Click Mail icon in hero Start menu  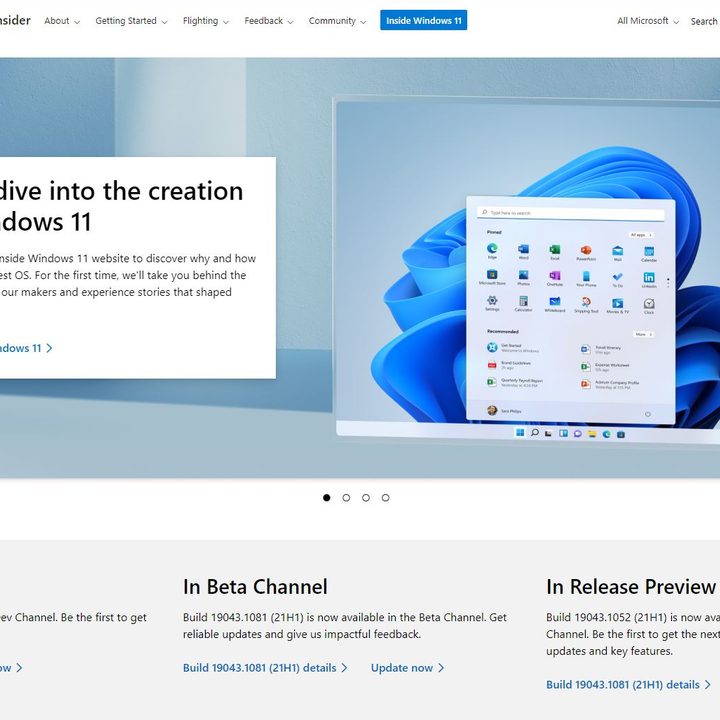point(618,251)
